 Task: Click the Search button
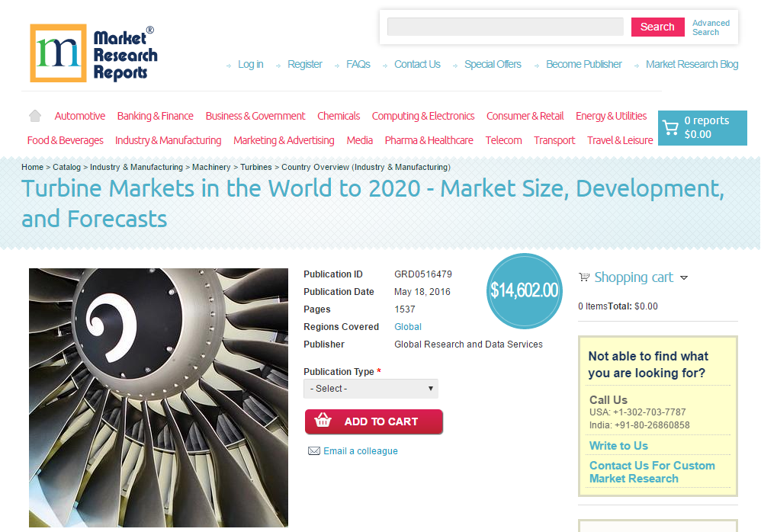tap(657, 27)
